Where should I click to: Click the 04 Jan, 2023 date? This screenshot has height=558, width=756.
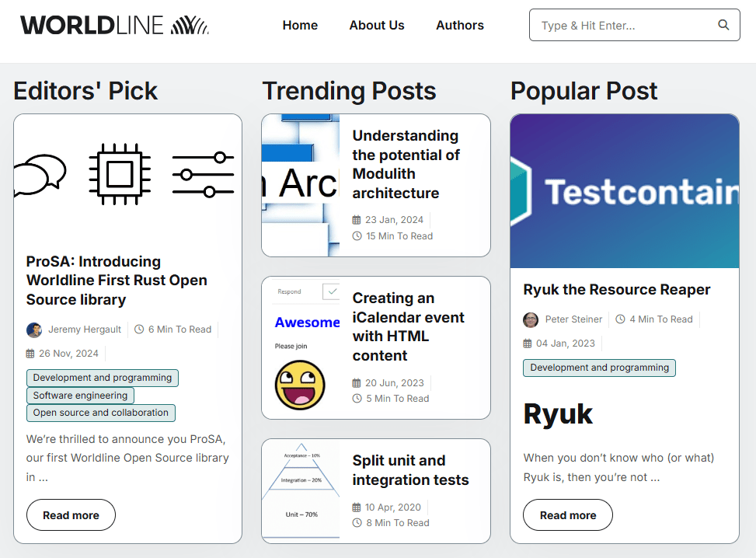coord(566,344)
